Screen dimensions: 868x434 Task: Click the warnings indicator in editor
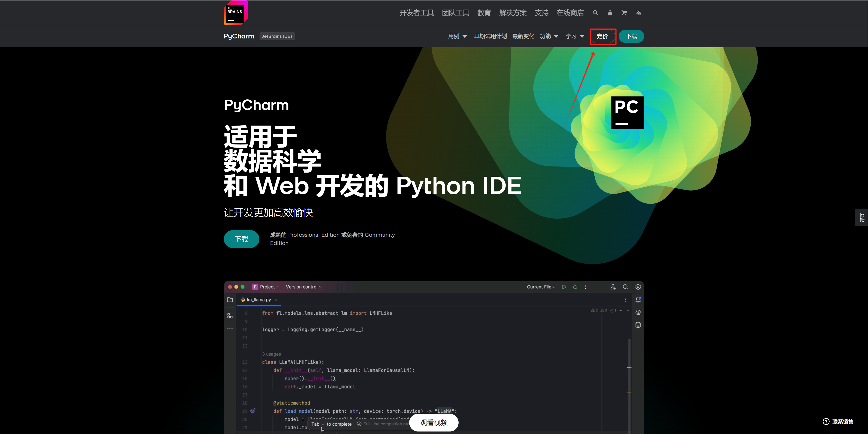pos(594,310)
